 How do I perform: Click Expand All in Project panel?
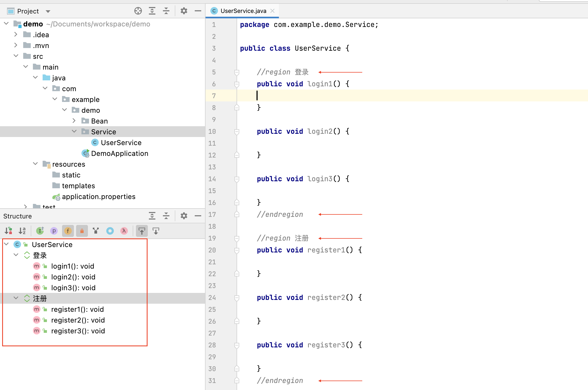click(152, 11)
